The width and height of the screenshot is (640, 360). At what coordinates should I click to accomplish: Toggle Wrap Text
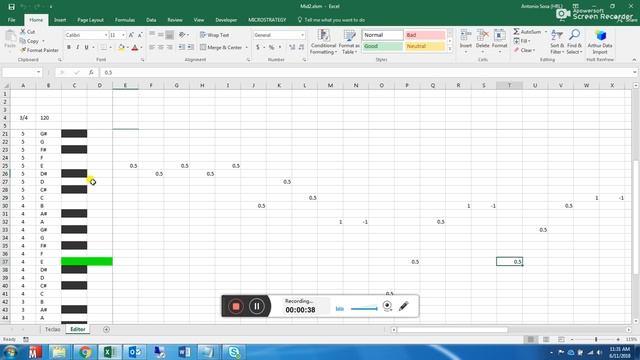click(x=215, y=35)
